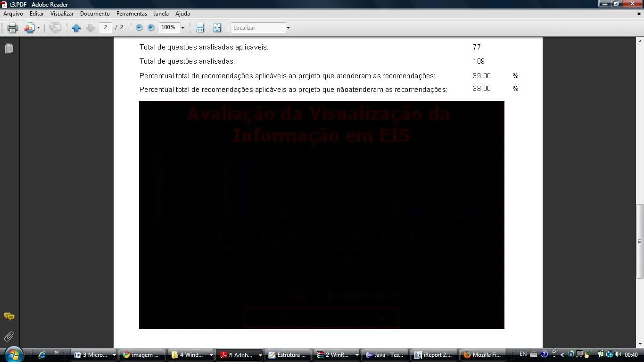Expand the collaborate icon's dropdown arrow

[38, 28]
